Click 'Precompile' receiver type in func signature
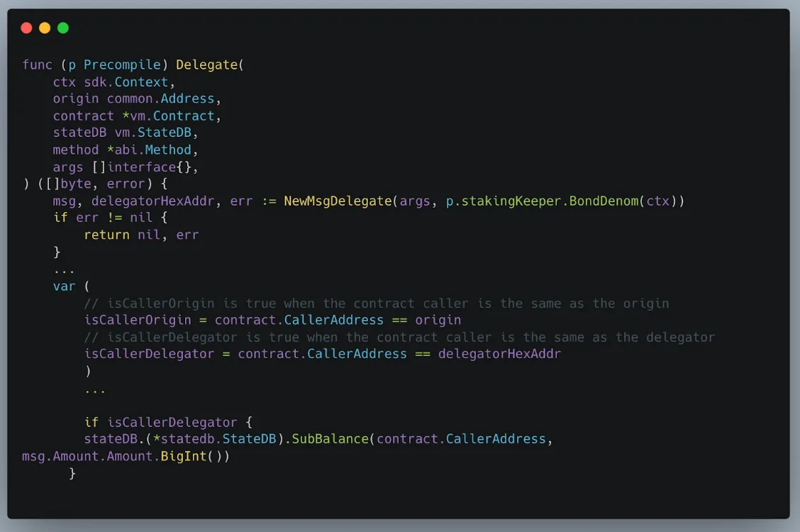 [123, 65]
